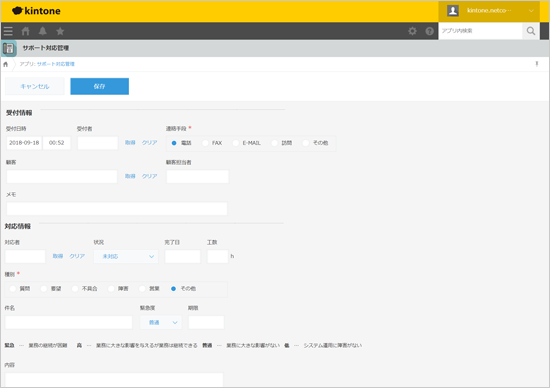Viewport: 550px width, 388px height.
Task: Click クリア next to 受付者 field
Action: 149,143
